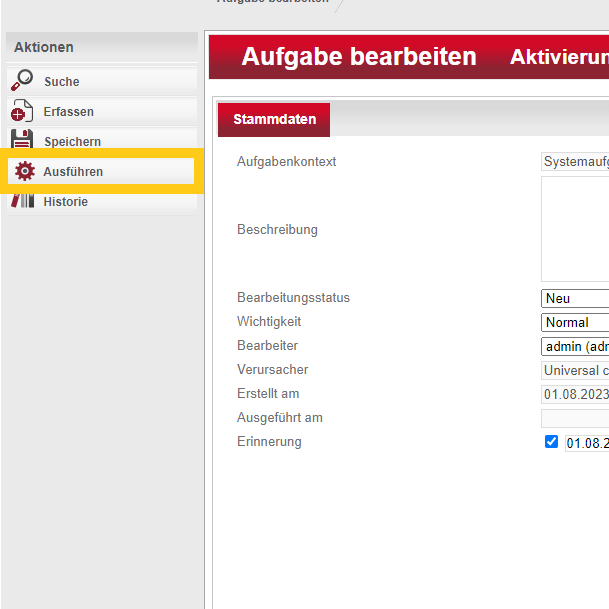Click the Erfassen document-plus icon
This screenshot has height=609, width=609.
(22, 111)
